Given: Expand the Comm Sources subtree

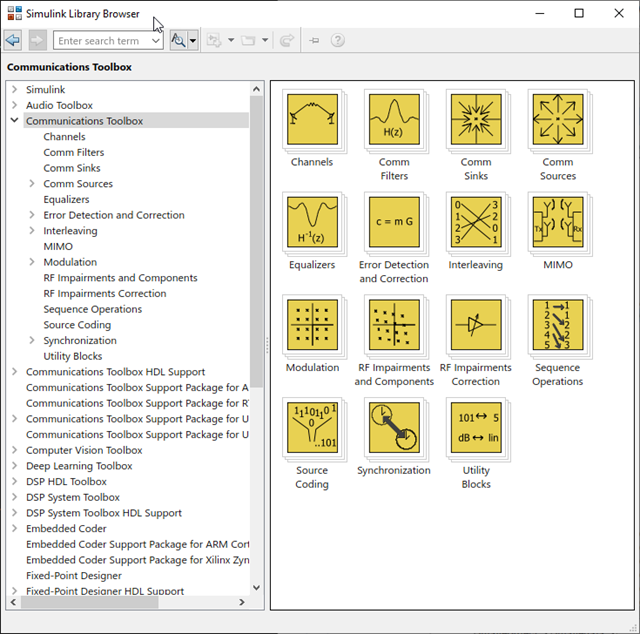Looking at the screenshot, I should pos(32,183).
